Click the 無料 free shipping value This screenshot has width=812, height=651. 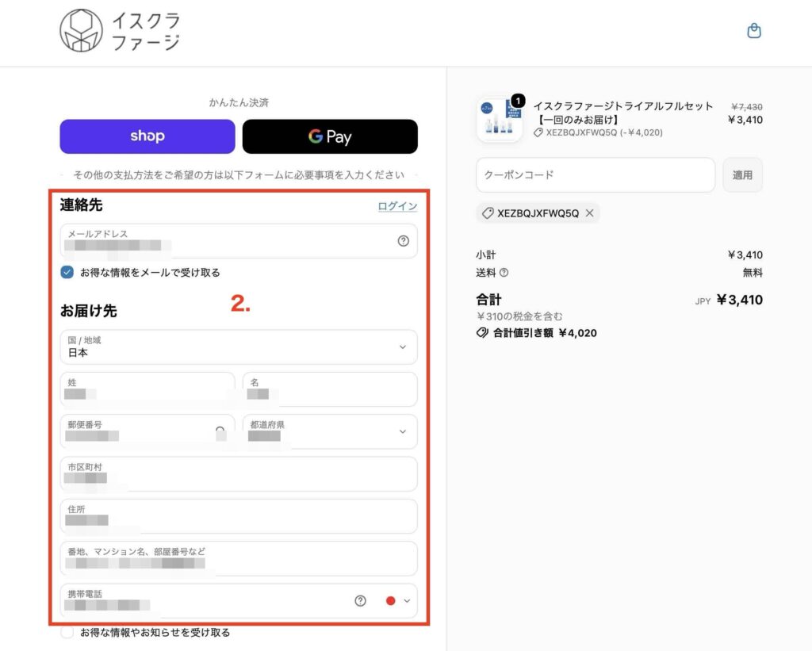(x=753, y=273)
